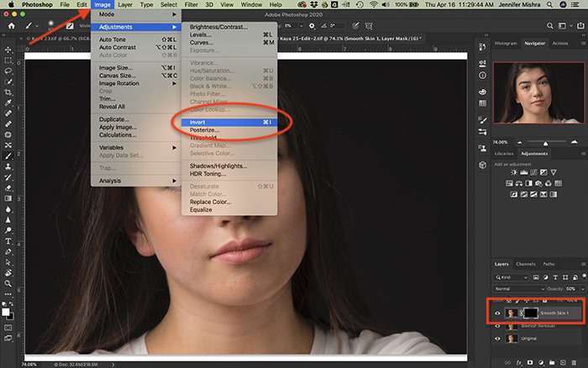Switch to the Channels tab
Viewport: 588px width, 368px height.
(x=525, y=264)
